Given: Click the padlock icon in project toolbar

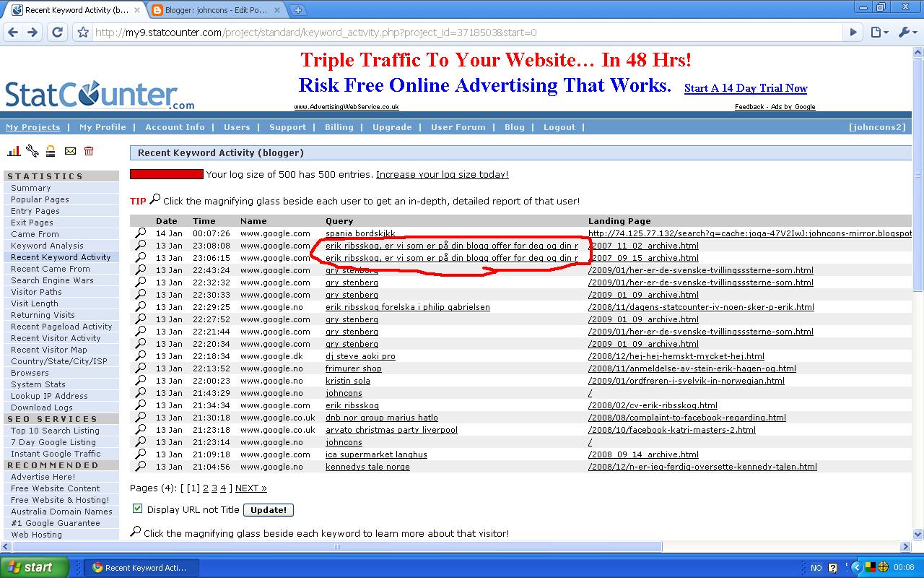Looking at the screenshot, I should 51,151.
